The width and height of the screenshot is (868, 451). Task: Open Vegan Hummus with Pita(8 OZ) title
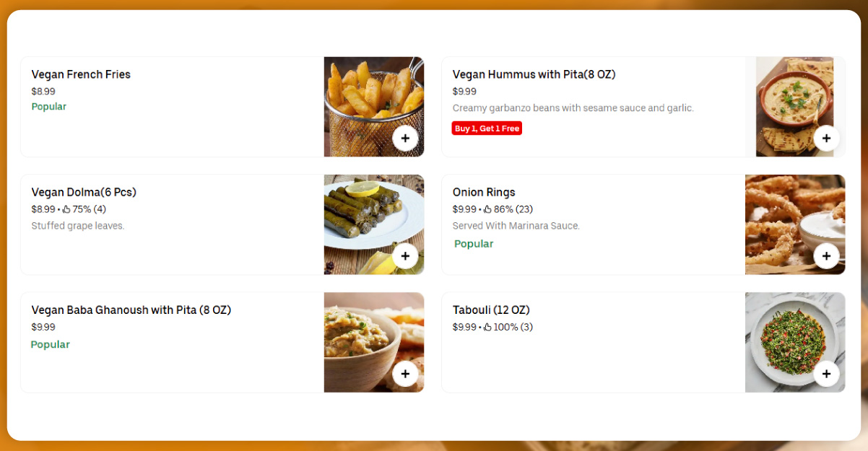tap(534, 74)
